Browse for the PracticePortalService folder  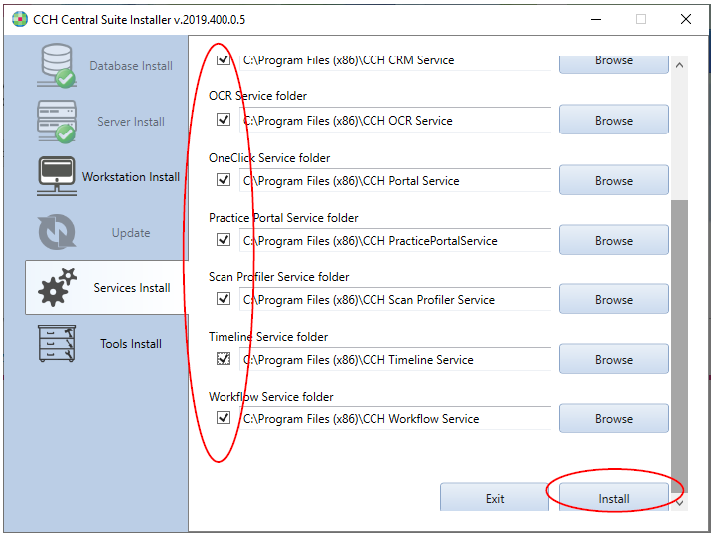coord(613,240)
